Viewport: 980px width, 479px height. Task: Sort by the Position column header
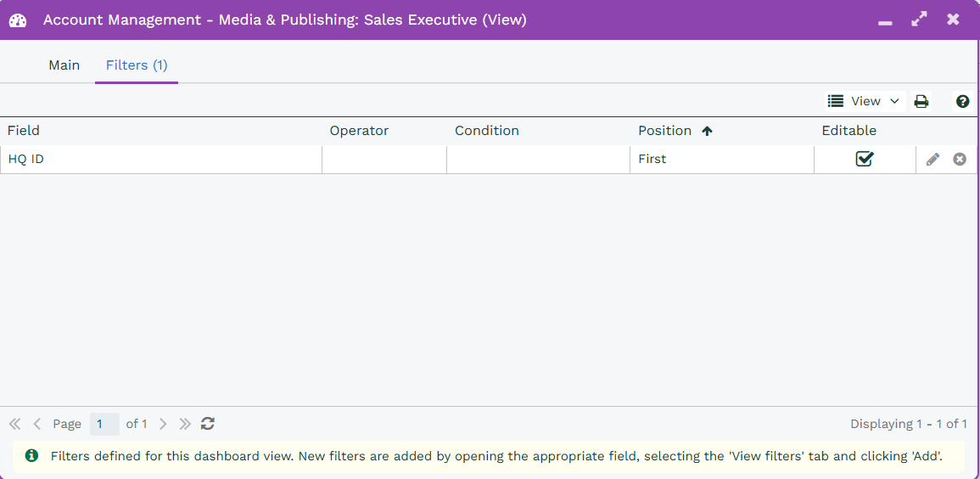(x=665, y=131)
